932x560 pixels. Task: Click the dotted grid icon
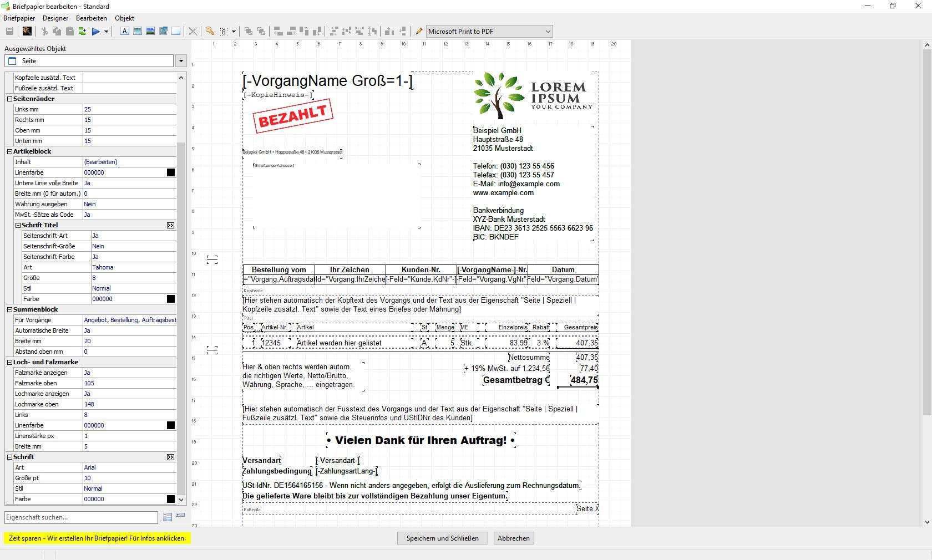(224, 32)
